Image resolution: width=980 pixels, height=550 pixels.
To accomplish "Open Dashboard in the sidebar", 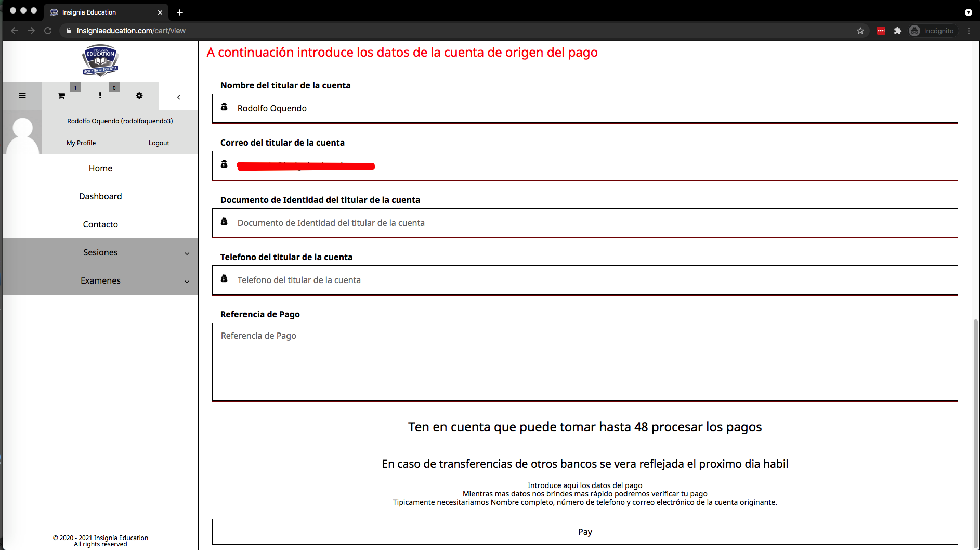I will (100, 196).
